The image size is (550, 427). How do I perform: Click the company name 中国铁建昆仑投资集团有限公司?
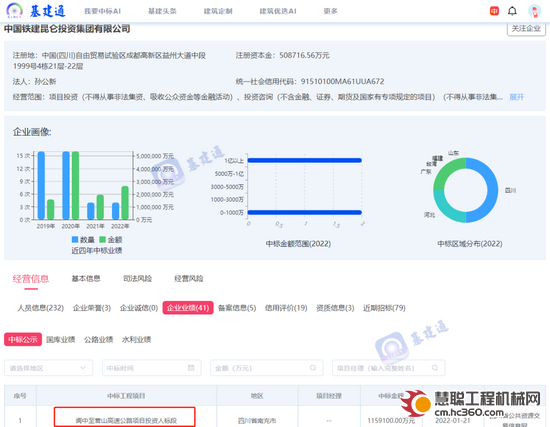click(67, 28)
